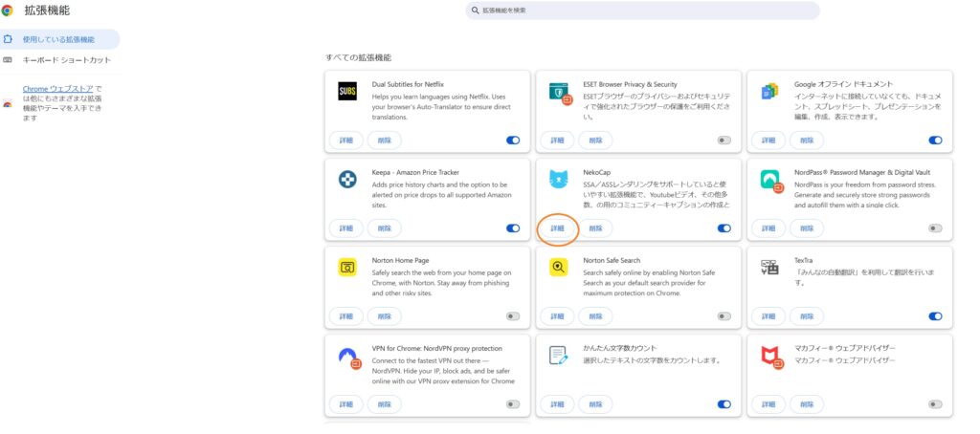This screenshot has width=980, height=434.
Task: Open 詳細 for Norton Home Page
Action: click(x=346, y=316)
